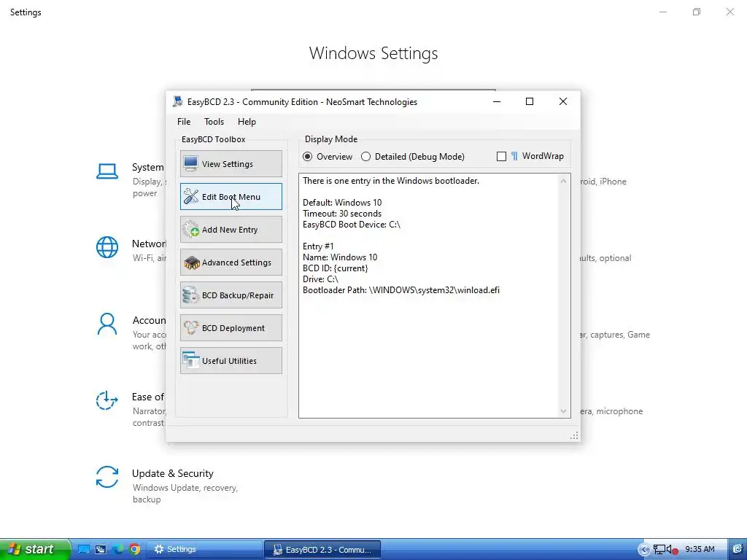Click 'EasyBCD Boot Device: C:\' line

tap(352, 225)
